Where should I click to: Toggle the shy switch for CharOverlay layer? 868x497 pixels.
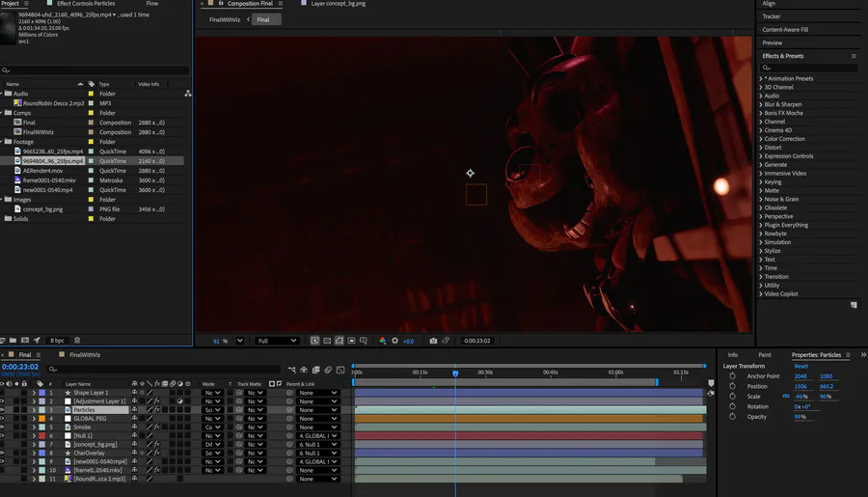134,453
